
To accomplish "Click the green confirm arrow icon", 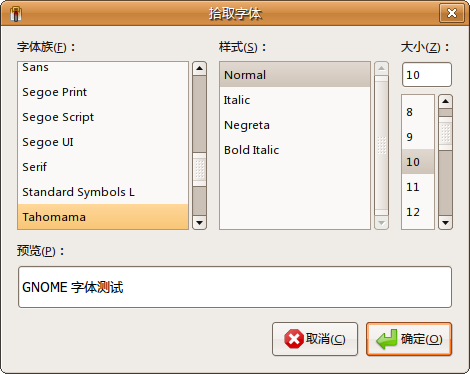I will 387,339.
